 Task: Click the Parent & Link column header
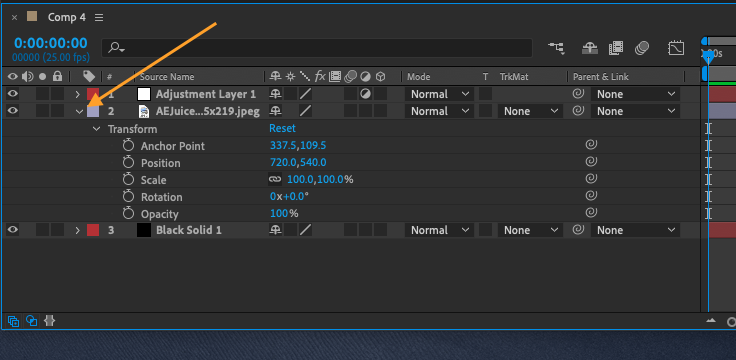click(x=600, y=77)
